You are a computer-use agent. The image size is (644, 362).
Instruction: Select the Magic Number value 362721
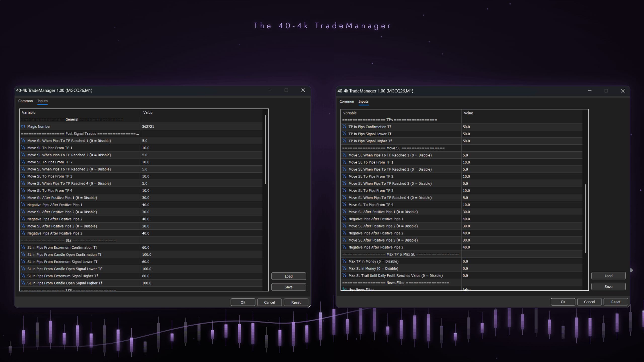[x=148, y=126]
